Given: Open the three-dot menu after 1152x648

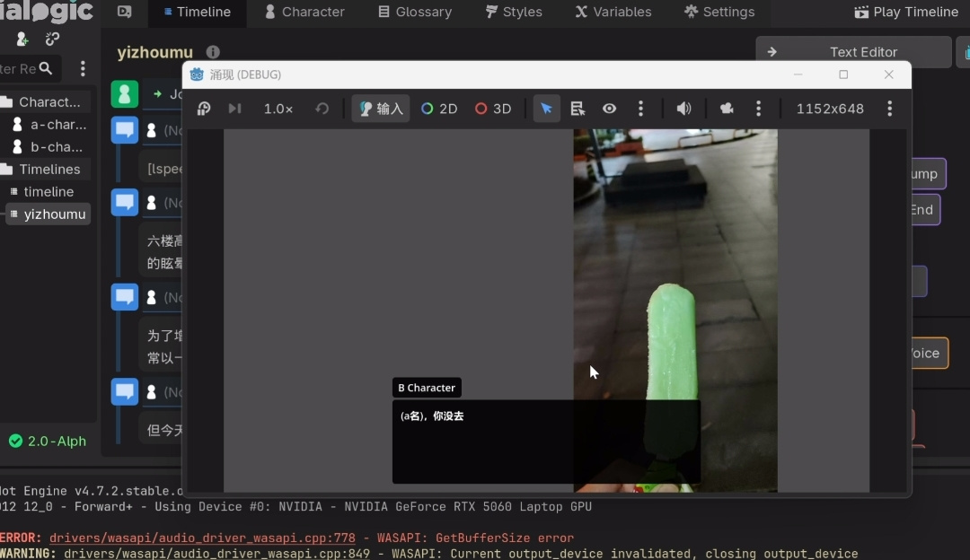Looking at the screenshot, I should [889, 109].
